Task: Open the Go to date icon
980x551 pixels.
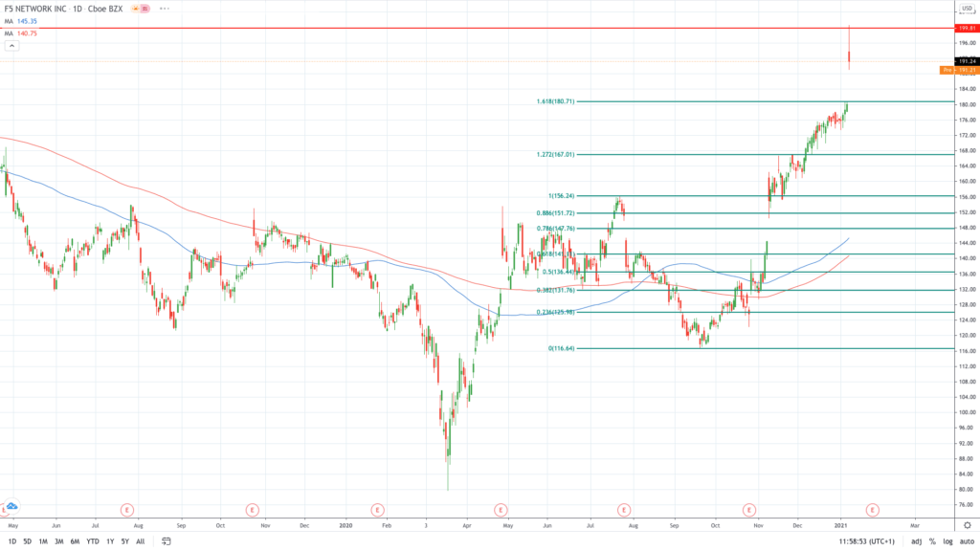Action: 166,541
